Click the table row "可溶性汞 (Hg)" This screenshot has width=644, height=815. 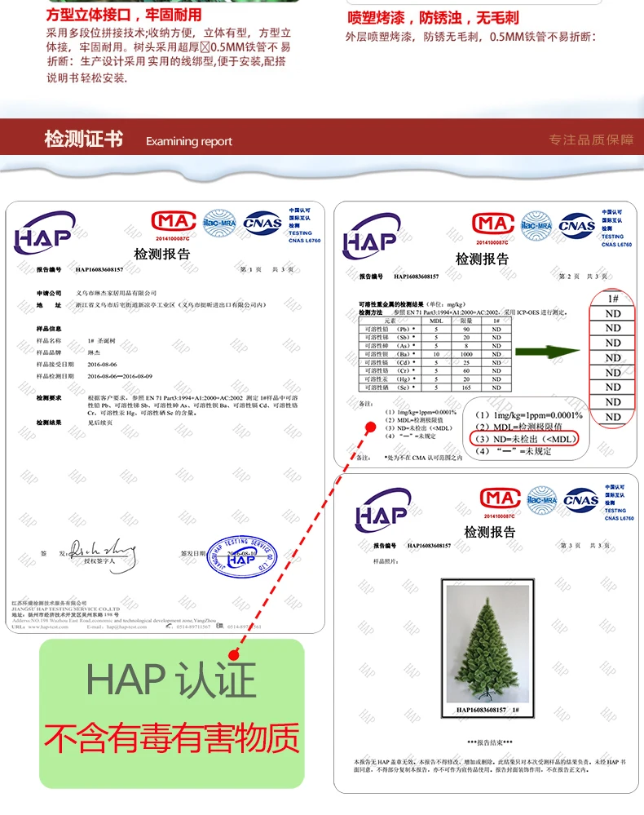pyautogui.click(x=434, y=379)
